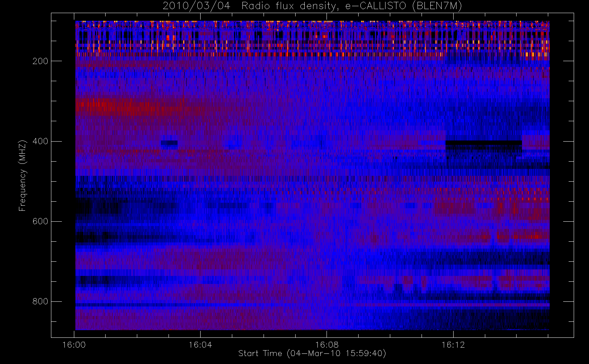This screenshot has height=364, width=589.
Task: Click the '16:04' time tick label
Action: coord(200,345)
